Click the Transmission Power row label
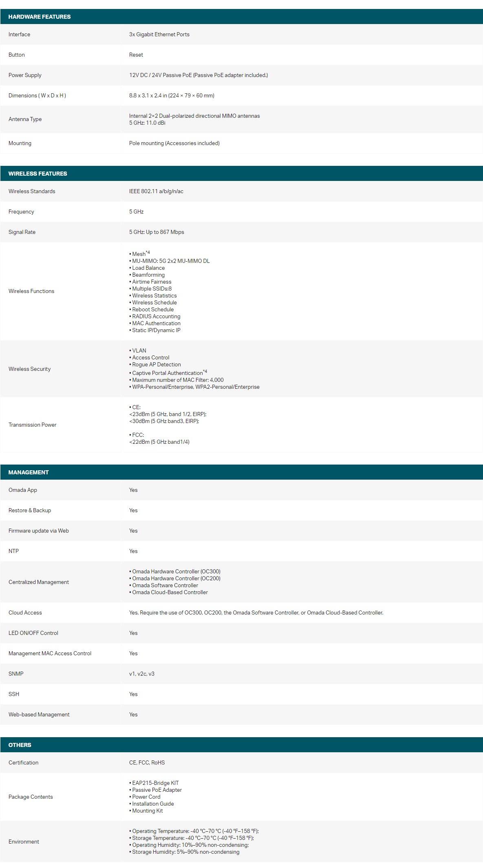 click(33, 425)
